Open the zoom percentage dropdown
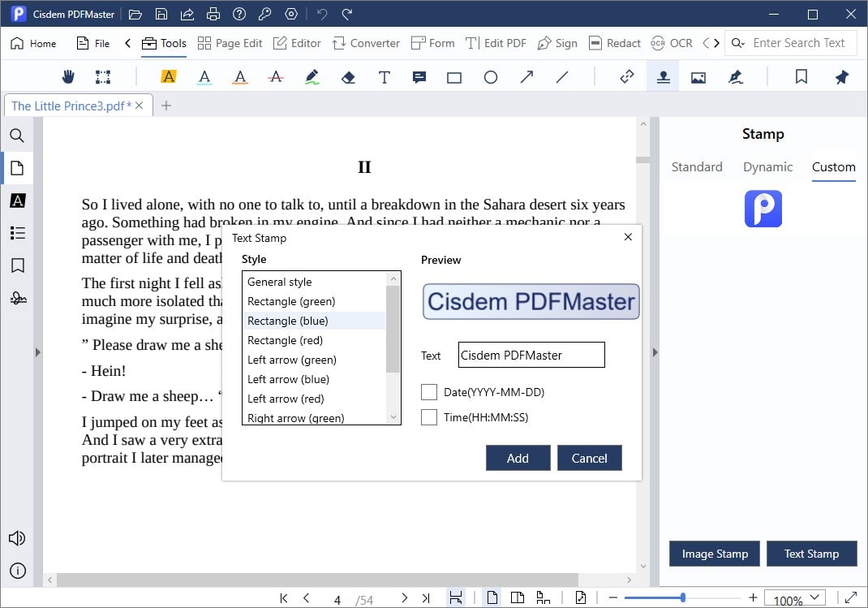This screenshot has width=868, height=608. pos(815,598)
